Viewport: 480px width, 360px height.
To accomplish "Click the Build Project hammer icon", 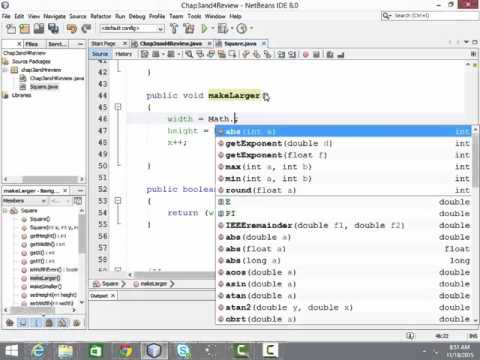I will 174,29.
